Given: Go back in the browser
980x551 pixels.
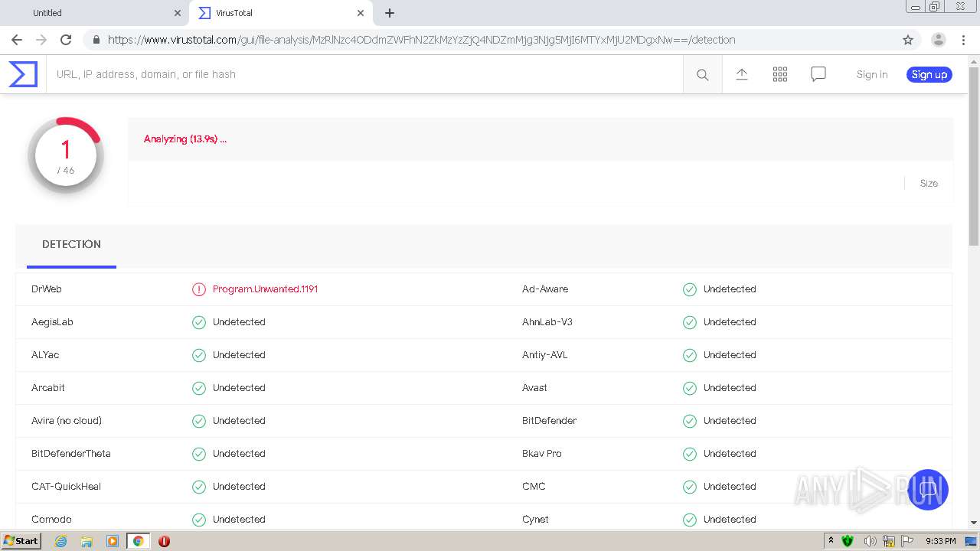Looking at the screenshot, I should tap(17, 40).
